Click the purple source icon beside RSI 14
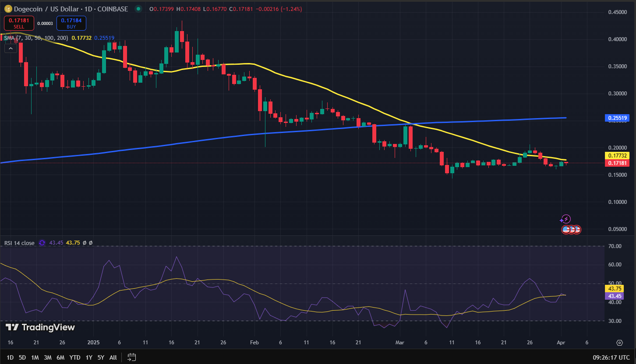Image resolution: width=636 pixels, height=364 pixels. pos(42,243)
